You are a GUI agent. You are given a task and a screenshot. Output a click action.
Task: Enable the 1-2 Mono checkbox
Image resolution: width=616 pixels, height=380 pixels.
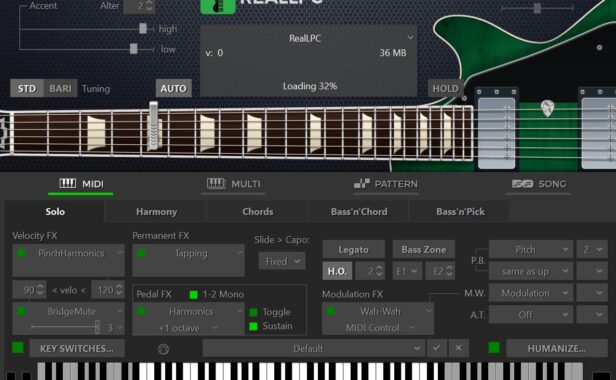click(193, 294)
